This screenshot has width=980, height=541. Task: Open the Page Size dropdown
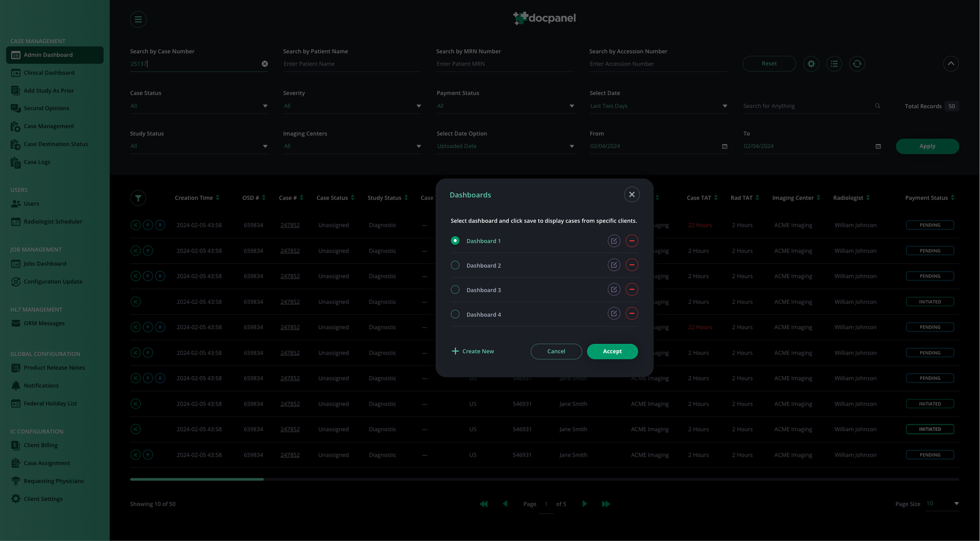click(x=942, y=504)
